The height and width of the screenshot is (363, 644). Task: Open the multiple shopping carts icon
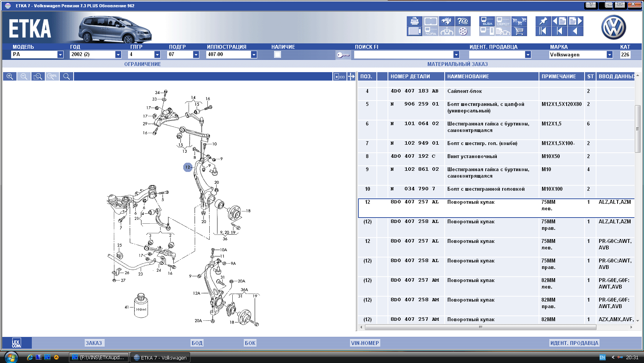519,21
